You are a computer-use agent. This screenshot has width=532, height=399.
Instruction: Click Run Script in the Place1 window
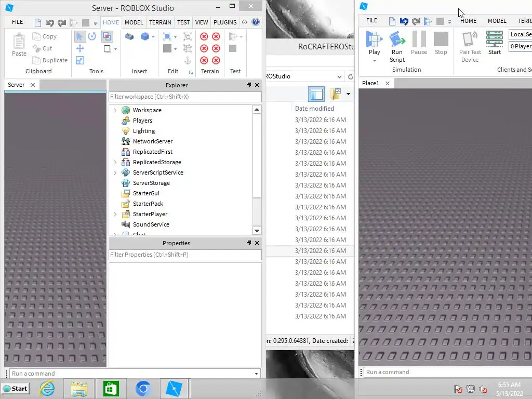tap(397, 47)
